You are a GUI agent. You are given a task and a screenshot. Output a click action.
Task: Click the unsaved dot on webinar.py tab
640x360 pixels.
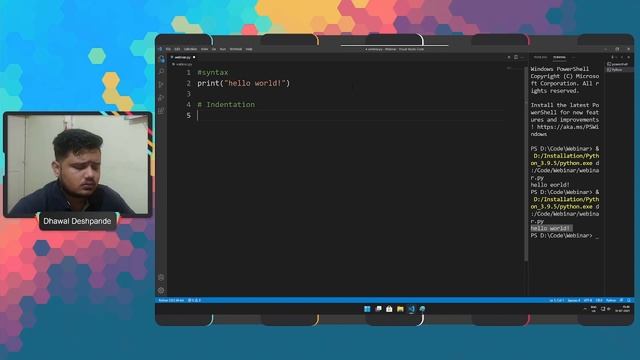click(194, 57)
